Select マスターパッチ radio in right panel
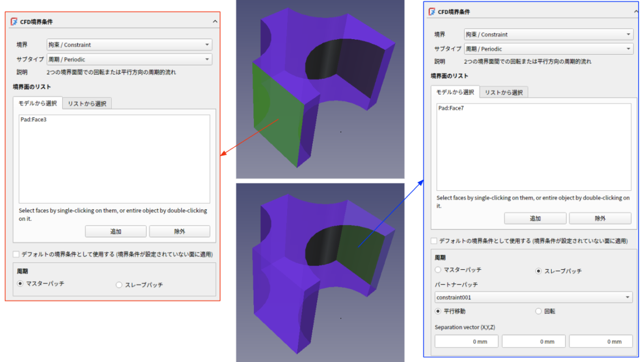644x362 pixels. (x=438, y=270)
